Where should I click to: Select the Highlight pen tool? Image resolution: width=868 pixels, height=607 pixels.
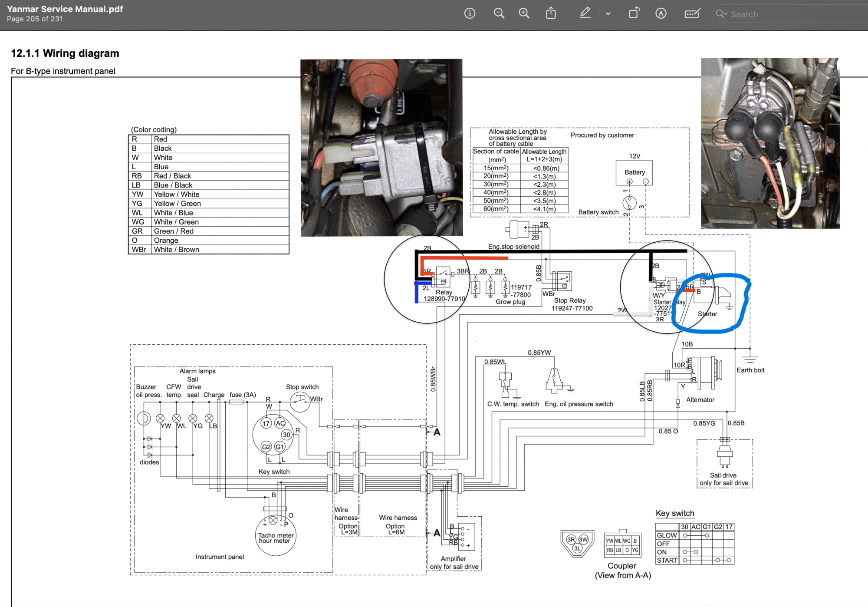(x=585, y=13)
